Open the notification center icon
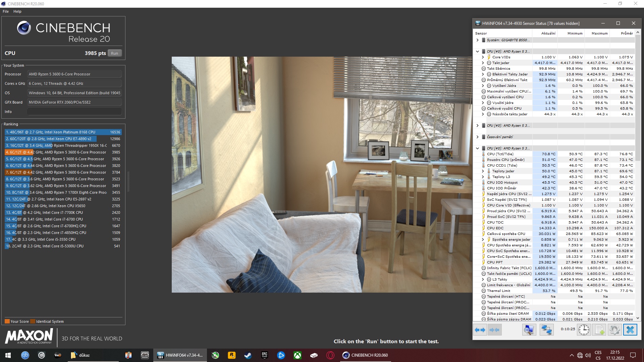The width and height of the screenshot is (644, 362). pos(633,355)
